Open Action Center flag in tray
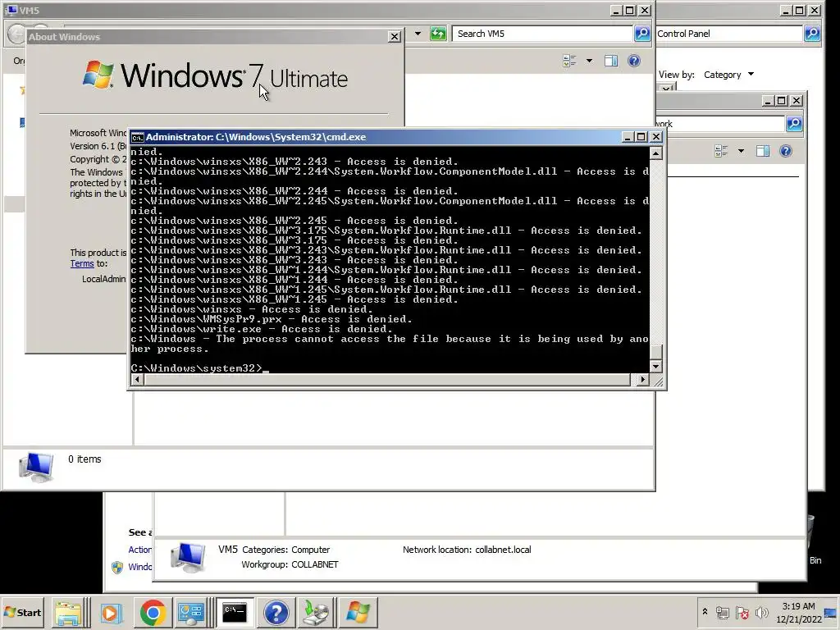 tap(742, 612)
